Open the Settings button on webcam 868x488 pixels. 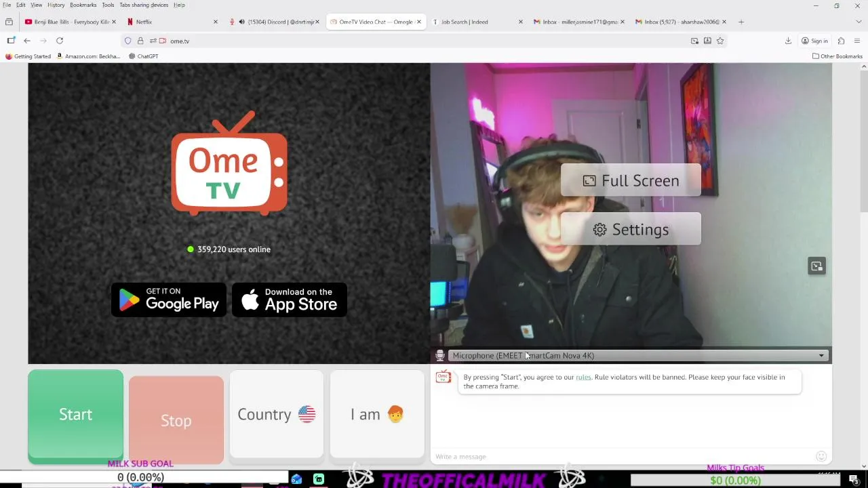(x=631, y=229)
